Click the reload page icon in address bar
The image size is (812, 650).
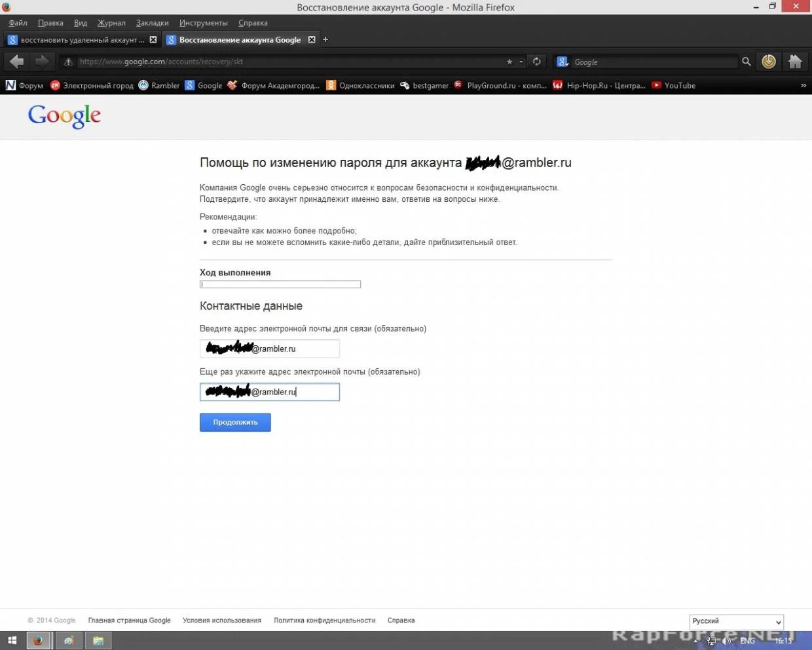[536, 62]
